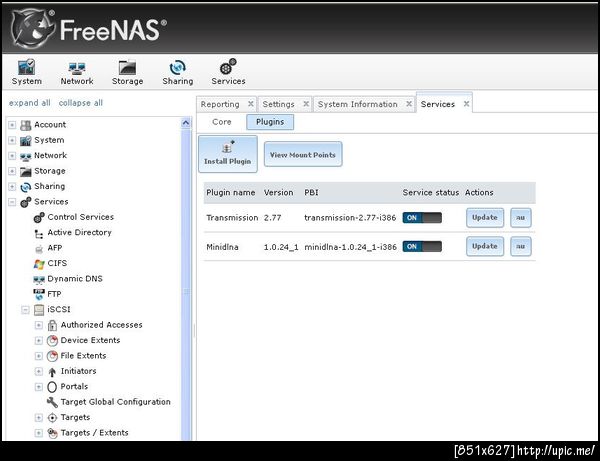Click the FreeNAS shark logo
The width and height of the screenshot is (600, 461).
[x=33, y=29]
